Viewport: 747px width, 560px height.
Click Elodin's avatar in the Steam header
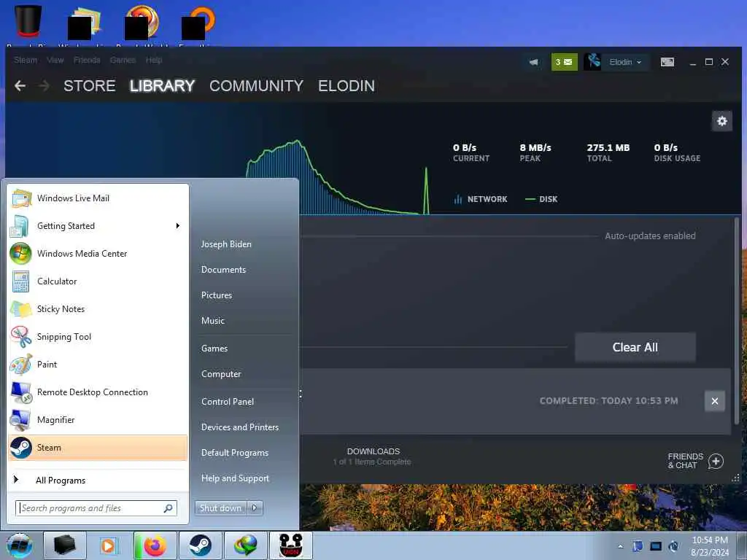click(x=592, y=62)
